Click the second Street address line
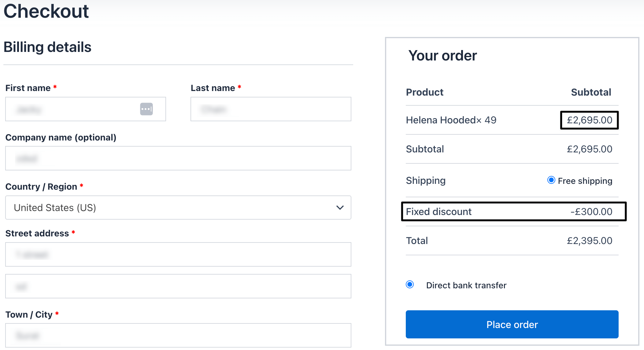This screenshot has height=350, width=644. pyautogui.click(x=178, y=286)
